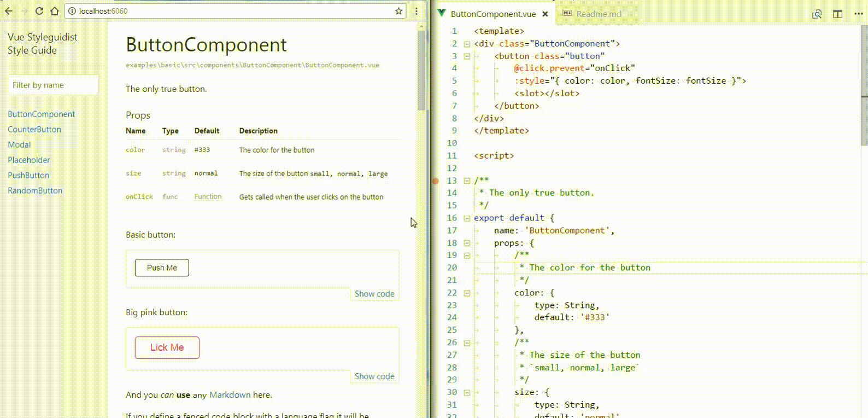Open browser home page
Viewport: 868px width, 418px height.
point(55,11)
